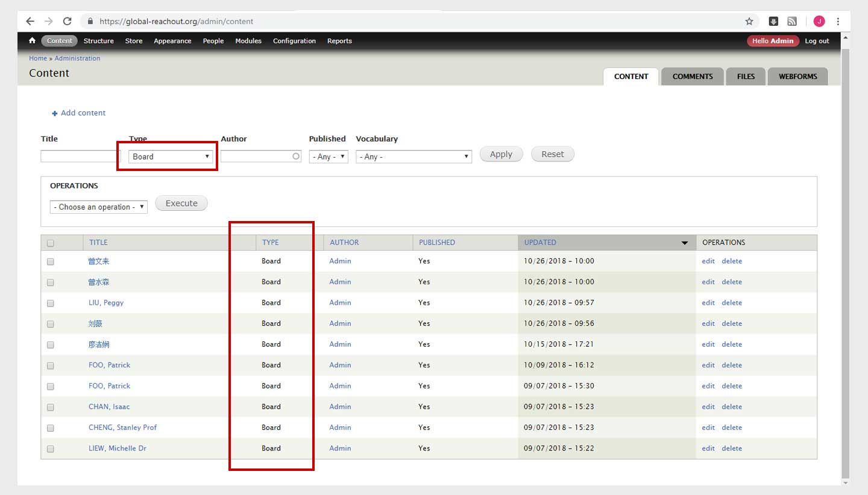Click the Apply filter button
The image size is (868, 495).
501,154
